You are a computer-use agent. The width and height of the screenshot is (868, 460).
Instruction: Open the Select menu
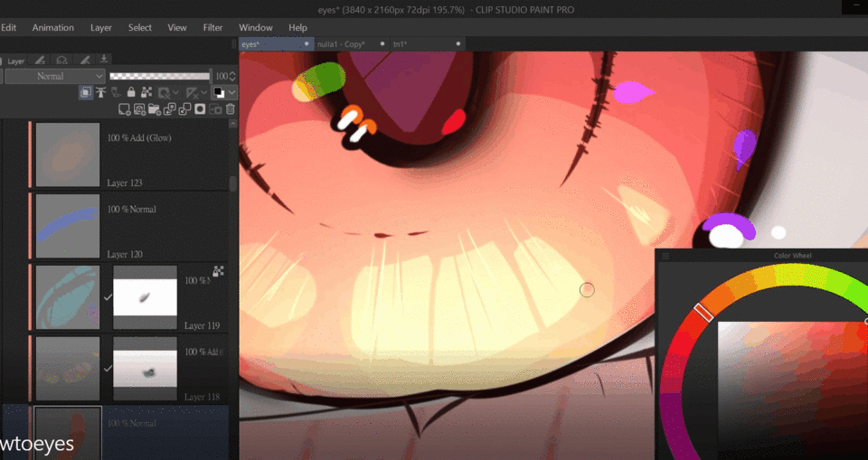pos(140,28)
